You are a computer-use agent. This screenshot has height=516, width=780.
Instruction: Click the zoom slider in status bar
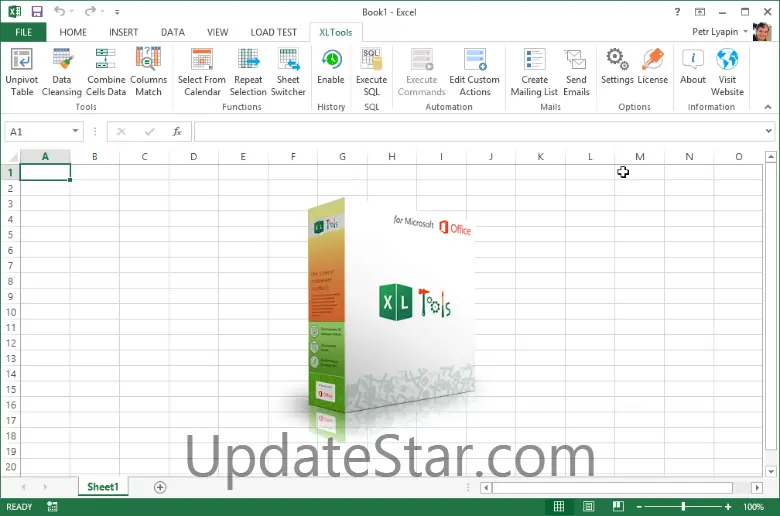click(684, 507)
